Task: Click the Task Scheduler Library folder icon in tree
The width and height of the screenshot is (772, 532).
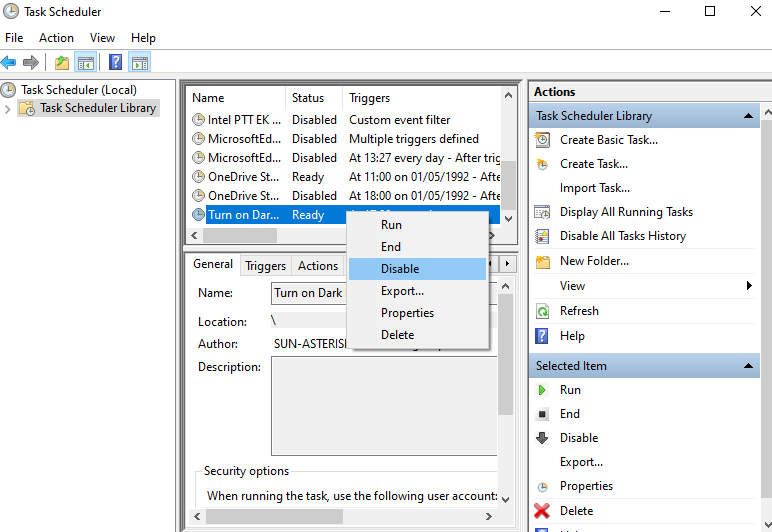Action: (27, 108)
